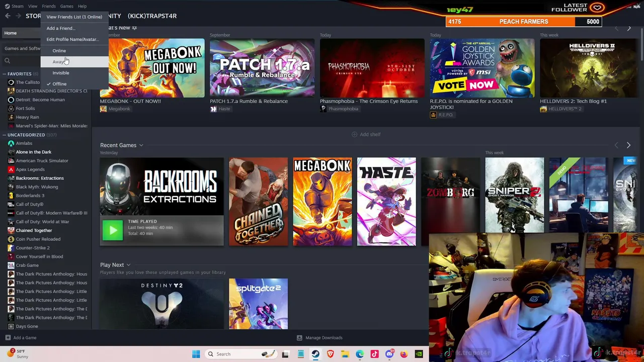
Task: Open the Splitgate 2 Play Next cover
Action: point(258,304)
